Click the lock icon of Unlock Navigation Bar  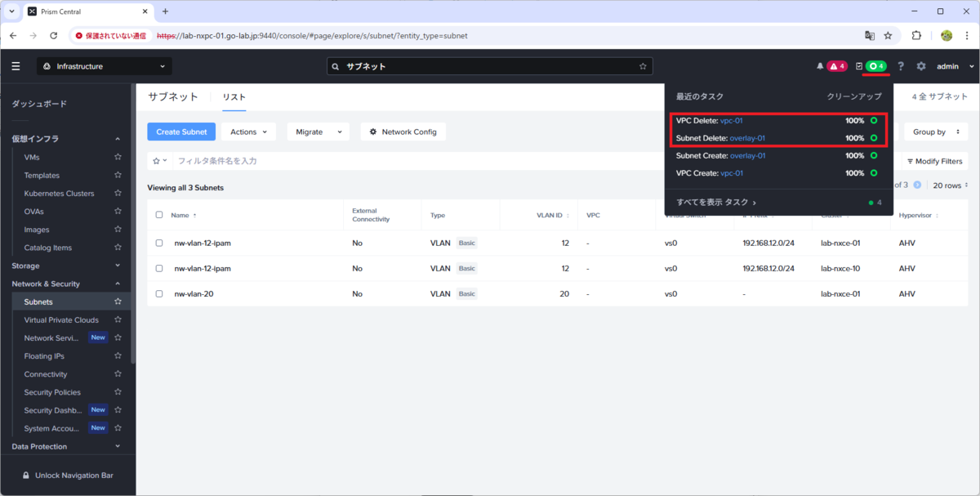[26, 475]
